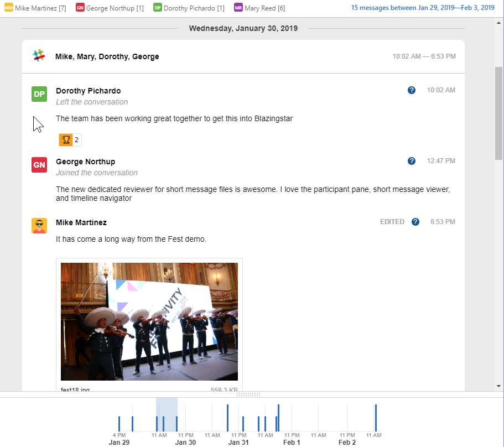Image resolution: width=504 pixels, height=447 pixels.
Task: Click Dorothy Pichardo's green DP avatar icon
Action: 39,94
